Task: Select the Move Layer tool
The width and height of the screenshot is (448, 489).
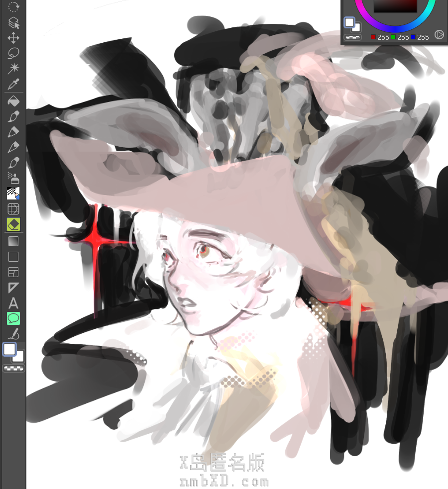Action: pos(13,38)
